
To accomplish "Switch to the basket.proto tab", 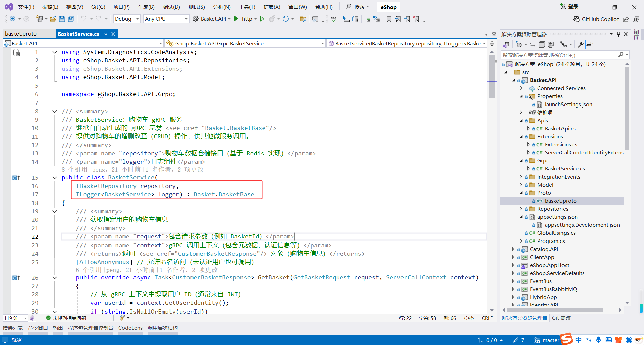I will 21,33.
